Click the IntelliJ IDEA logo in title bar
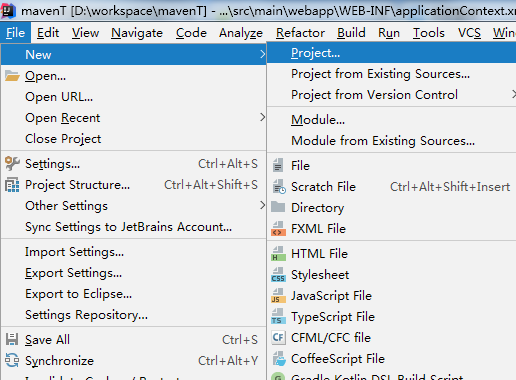 click(7, 10)
